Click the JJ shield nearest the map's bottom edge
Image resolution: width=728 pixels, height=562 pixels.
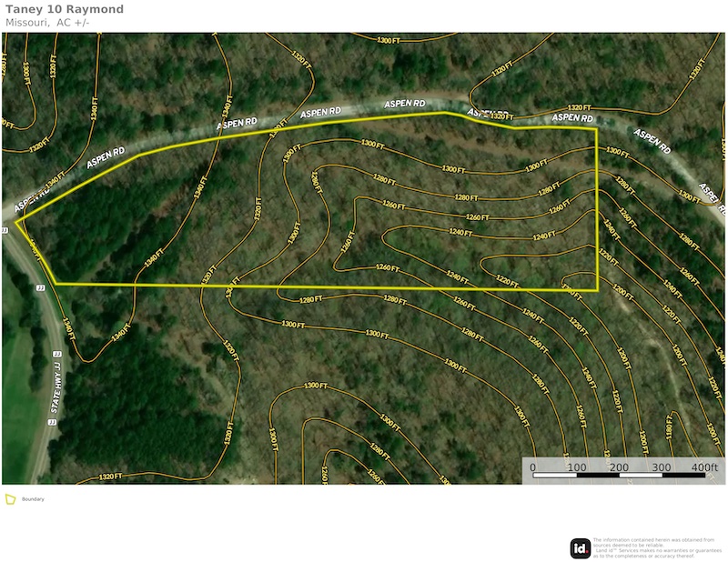click(x=52, y=422)
